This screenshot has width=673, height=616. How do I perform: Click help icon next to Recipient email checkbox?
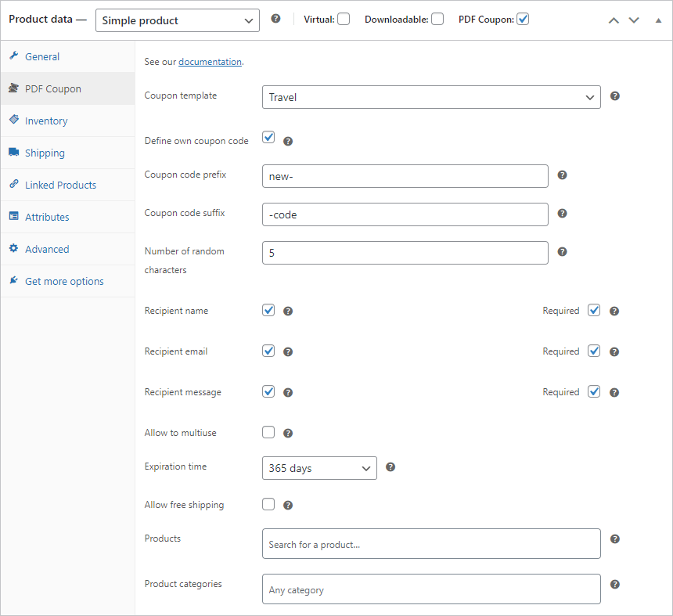click(288, 352)
